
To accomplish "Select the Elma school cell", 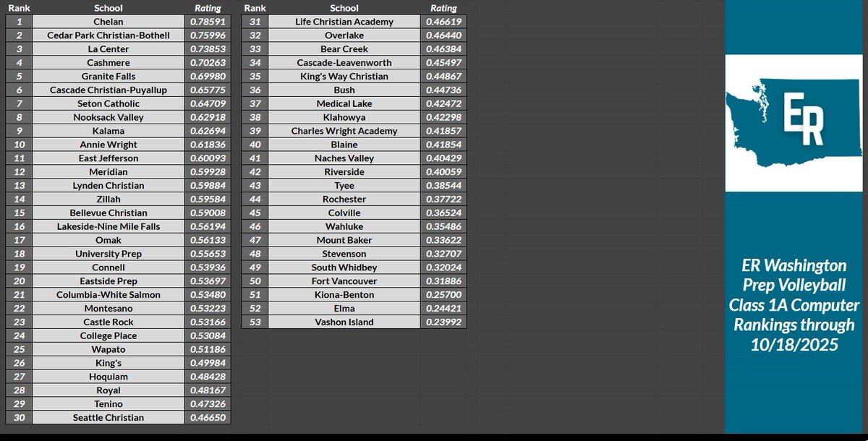I will point(344,309).
